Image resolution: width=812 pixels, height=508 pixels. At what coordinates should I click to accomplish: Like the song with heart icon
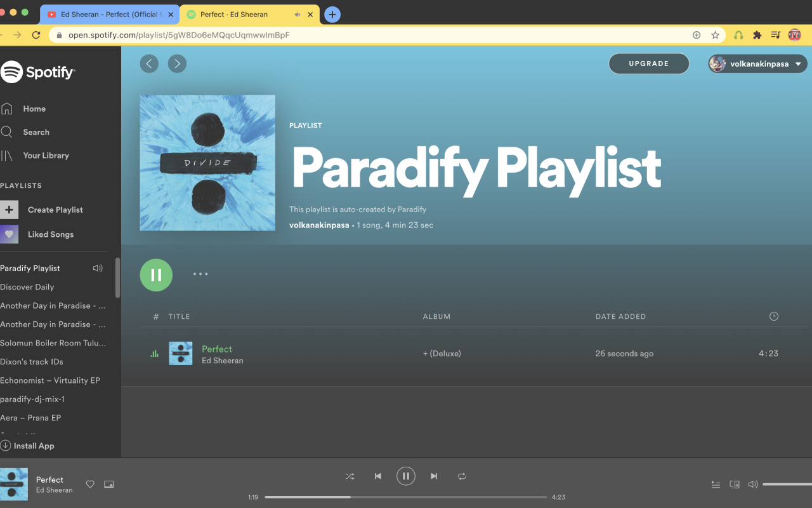click(x=90, y=485)
